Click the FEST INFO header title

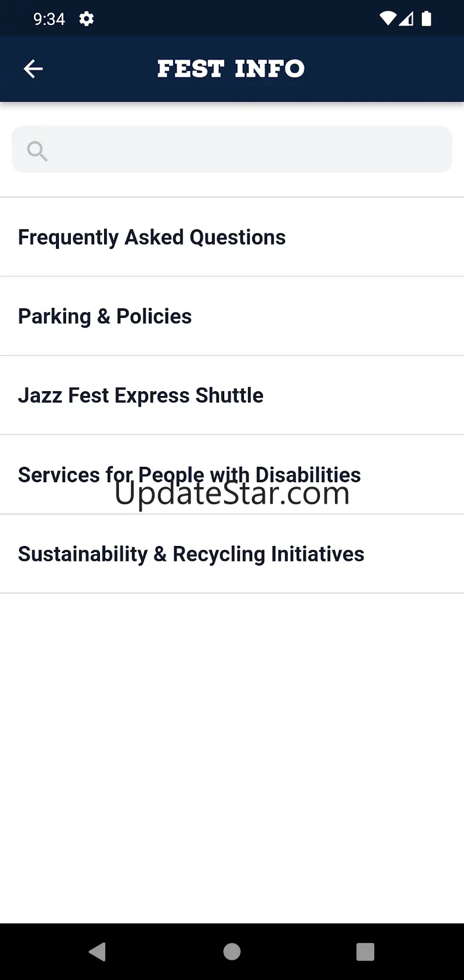coord(231,69)
